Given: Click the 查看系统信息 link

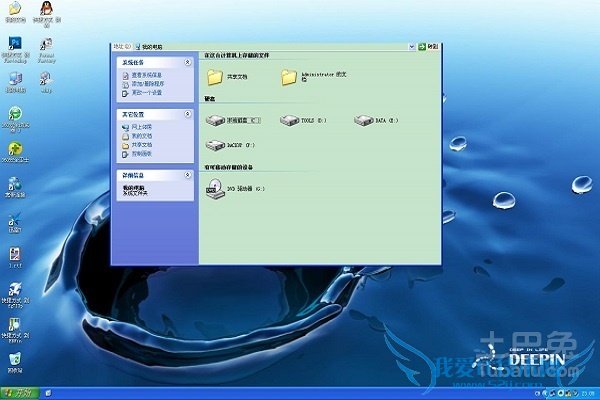Looking at the screenshot, I should point(142,75).
